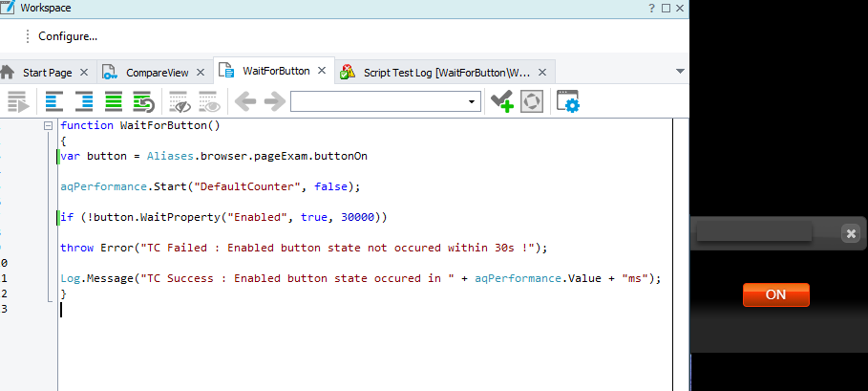The width and height of the screenshot is (868, 391).
Task: Click the circular object capture icon
Action: [532, 101]
